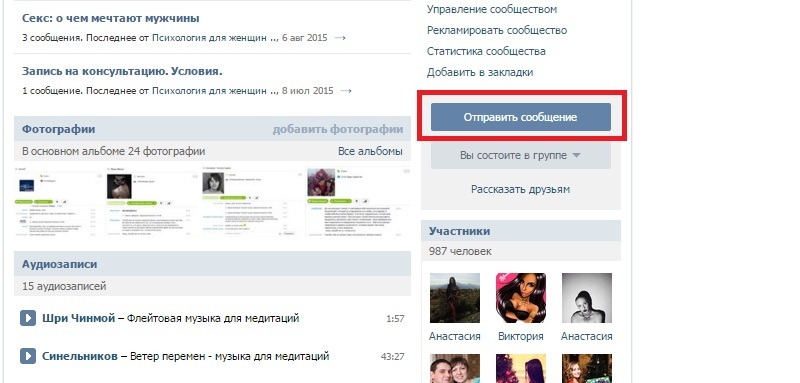The image size is (800, 383).
Task: Click artist name 'Синельников'
Action: tap(80, 356)
